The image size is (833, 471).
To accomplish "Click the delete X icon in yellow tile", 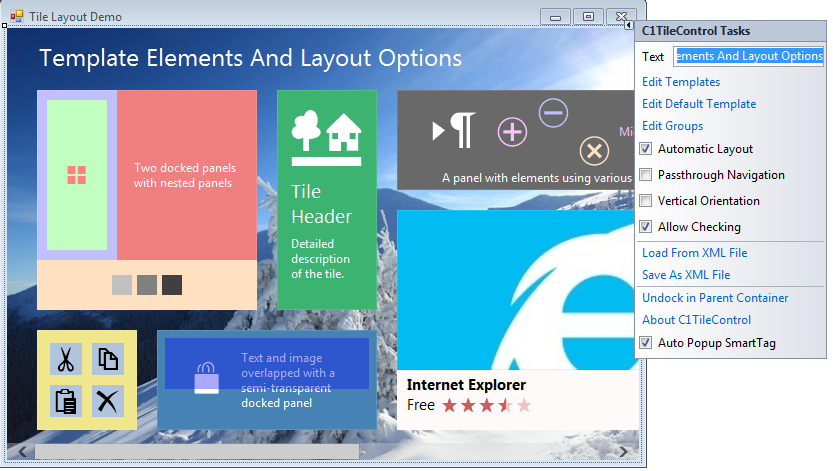I will (108, 401).
